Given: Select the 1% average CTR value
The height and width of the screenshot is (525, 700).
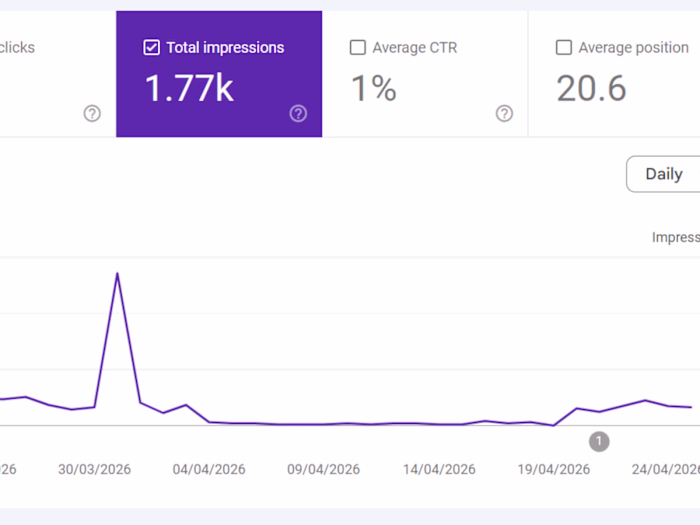Looking at the screenshot, I should pyautogui.click(x=374, y=88).
